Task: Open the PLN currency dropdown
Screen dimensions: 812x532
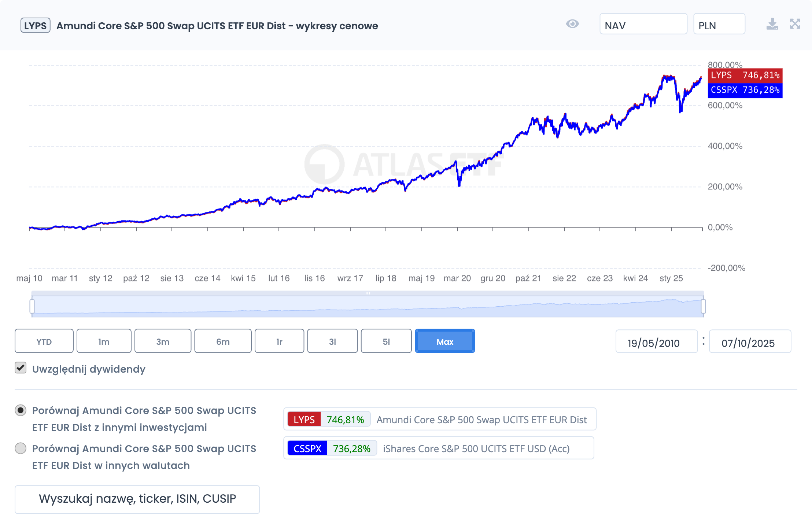Action: point(719,24)
